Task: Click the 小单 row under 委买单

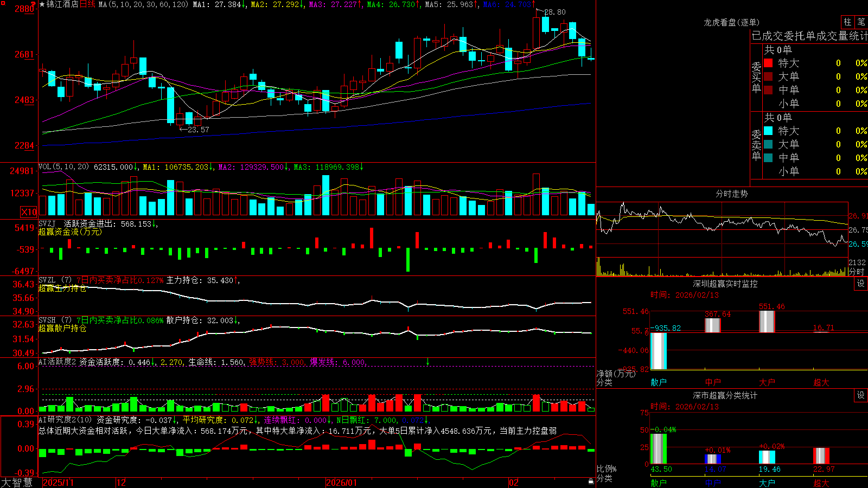Action: coord(815,104)
